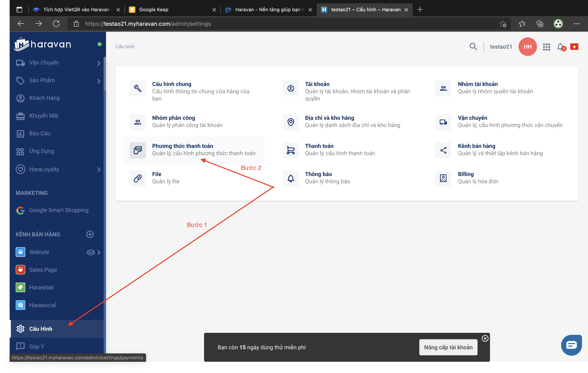Click the search magnifier icon in header
This screenshot has width=588, height=373.
click(x=473, y=46)
